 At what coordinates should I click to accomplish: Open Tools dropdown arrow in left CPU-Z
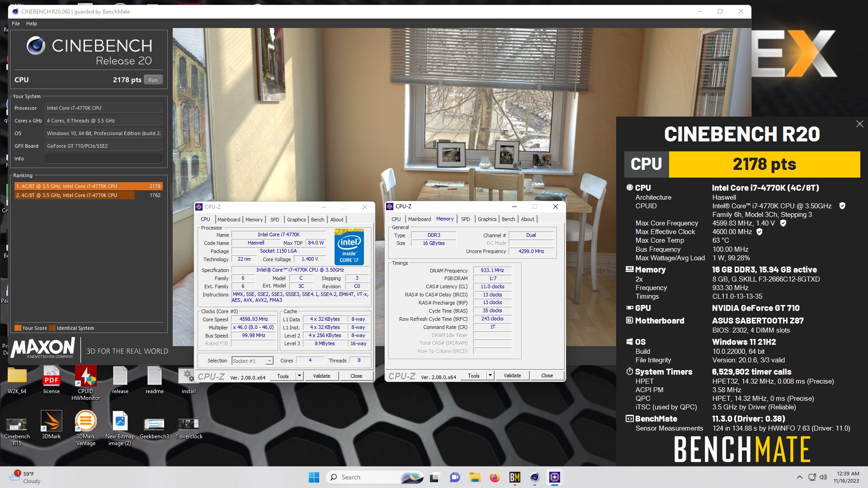pyautogui.click(x=299, y=376)
